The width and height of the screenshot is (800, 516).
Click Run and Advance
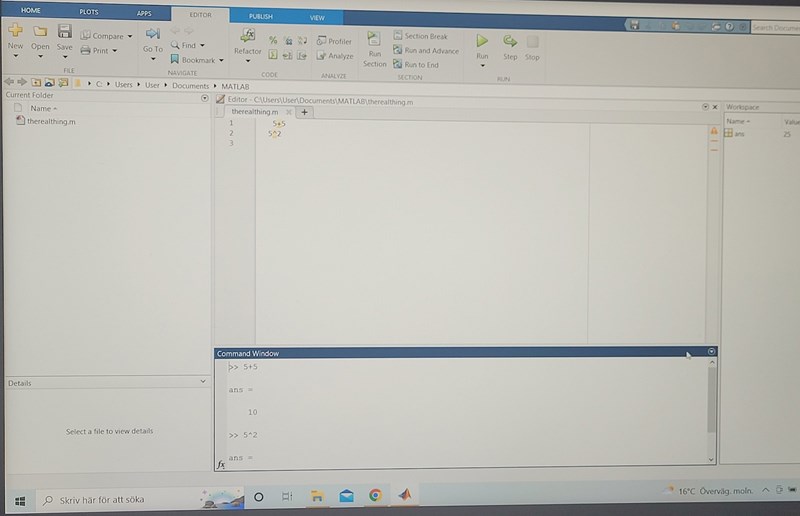[x=426, y=50]
